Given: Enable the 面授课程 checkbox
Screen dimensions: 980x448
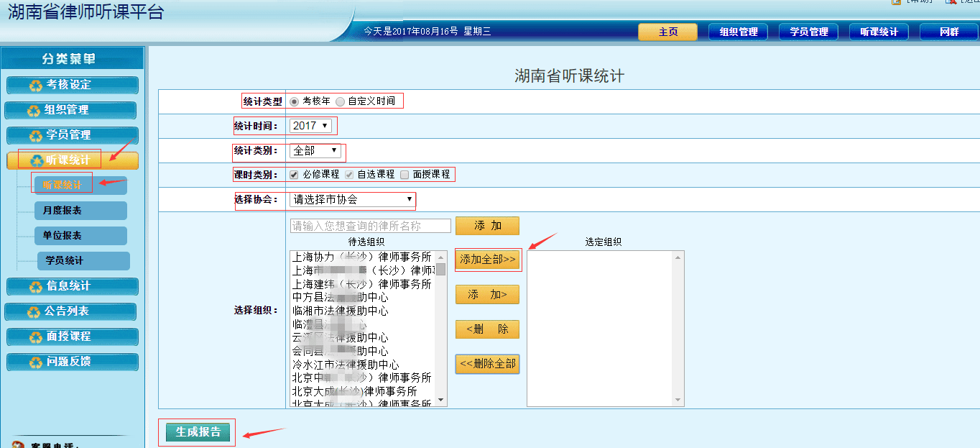Looking at the screenshot, I should pos(405,175).
